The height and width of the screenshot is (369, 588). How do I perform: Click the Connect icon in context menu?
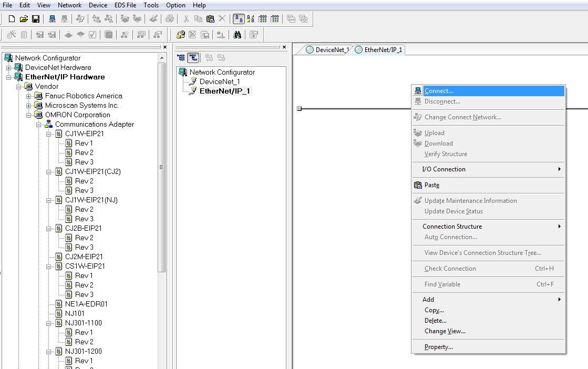418,91
